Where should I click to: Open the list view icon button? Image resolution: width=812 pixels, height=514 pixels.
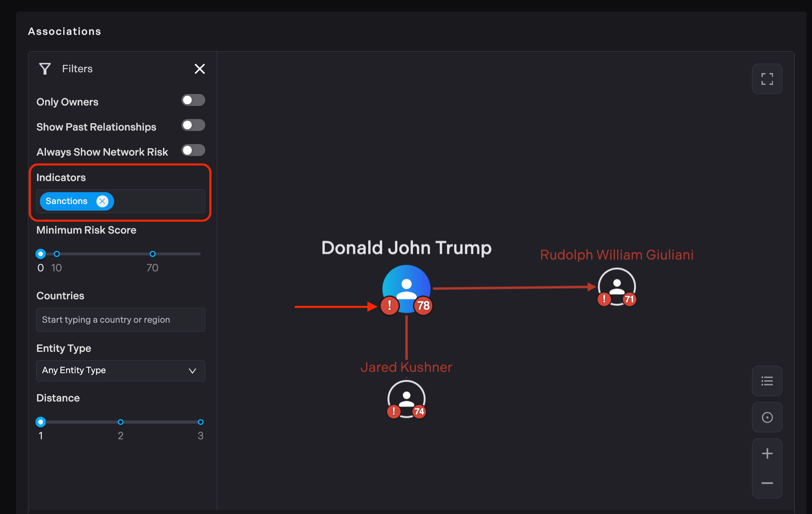coord(767,381)
